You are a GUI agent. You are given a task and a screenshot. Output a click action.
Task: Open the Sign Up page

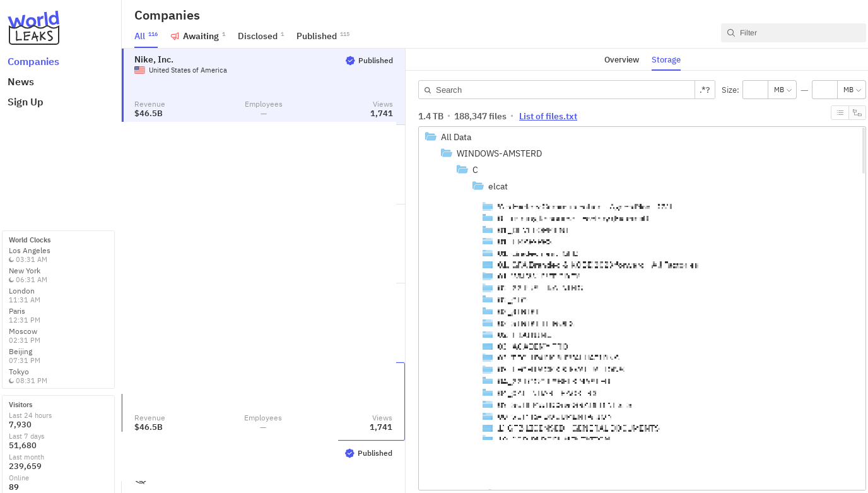coord(25,102)
